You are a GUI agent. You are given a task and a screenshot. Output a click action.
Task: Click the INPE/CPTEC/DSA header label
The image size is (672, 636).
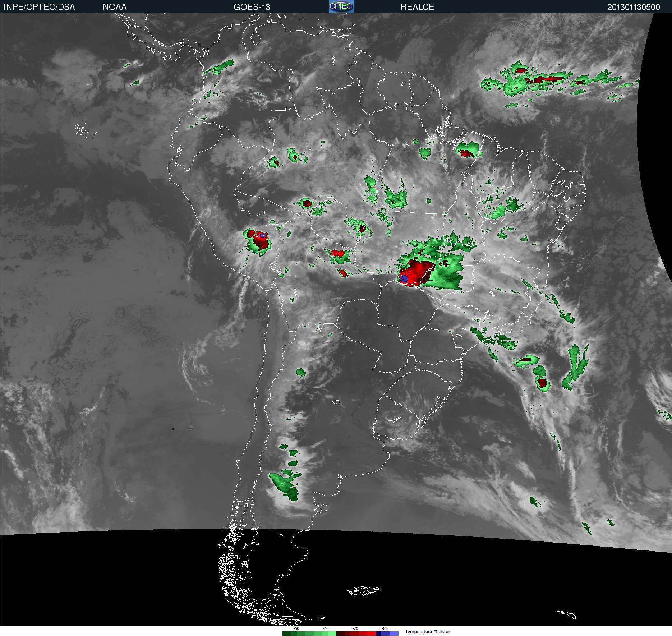39,7
